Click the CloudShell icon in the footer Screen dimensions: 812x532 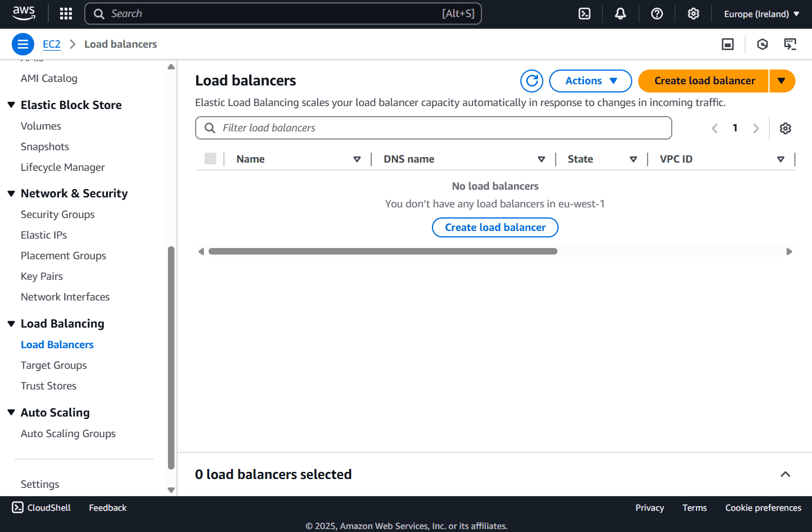pyautogui.click(x=18, y=507)
